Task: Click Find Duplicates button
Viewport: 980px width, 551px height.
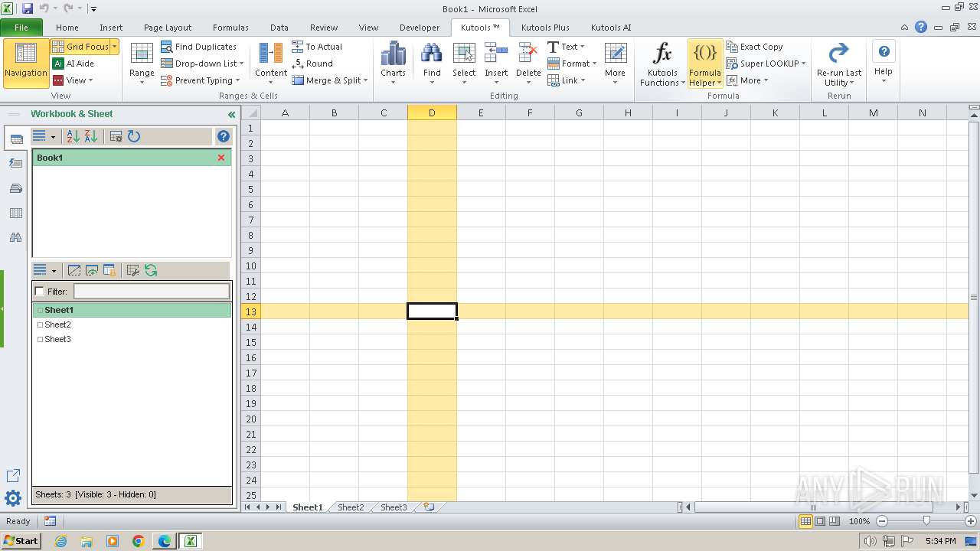Action: point(199,47)
